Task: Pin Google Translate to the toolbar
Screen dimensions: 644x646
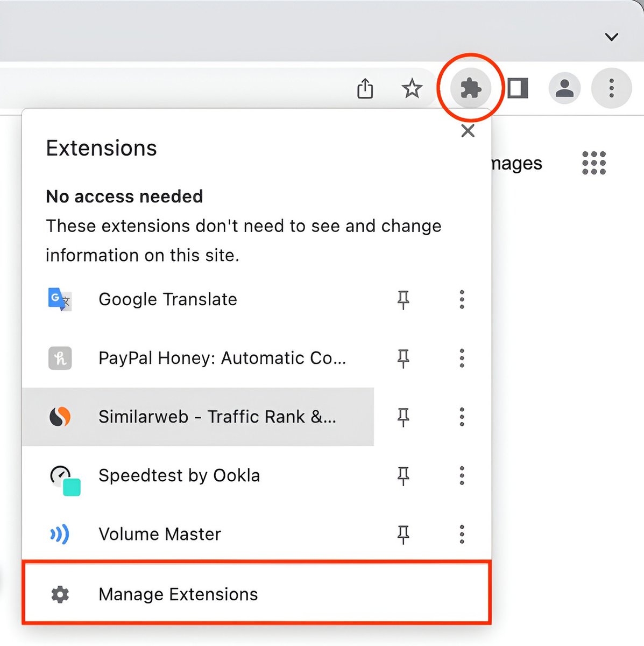Action: 403,300
